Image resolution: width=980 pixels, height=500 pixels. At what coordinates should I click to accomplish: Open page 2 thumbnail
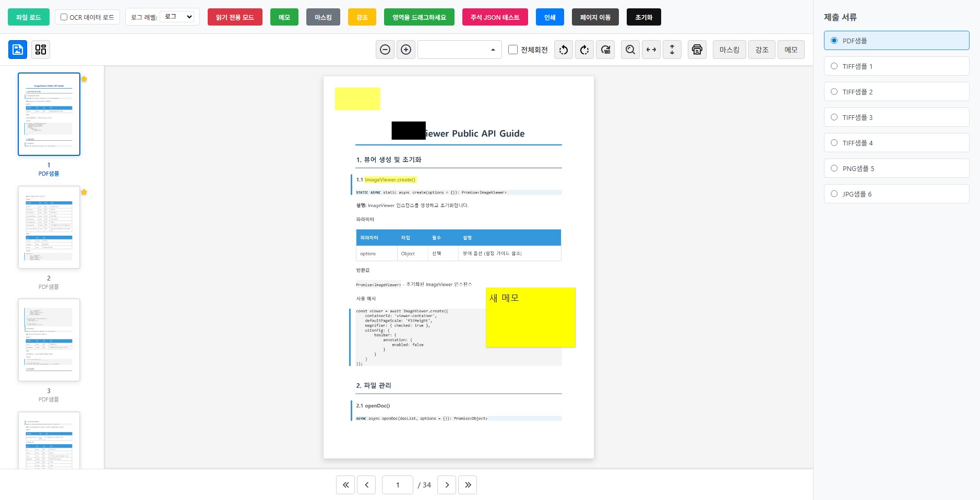pos(49,227)
